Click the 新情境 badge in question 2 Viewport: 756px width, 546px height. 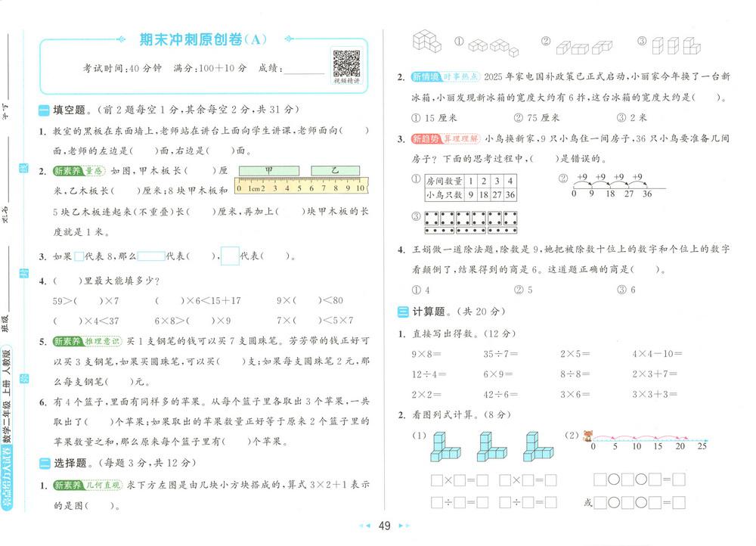424,77
